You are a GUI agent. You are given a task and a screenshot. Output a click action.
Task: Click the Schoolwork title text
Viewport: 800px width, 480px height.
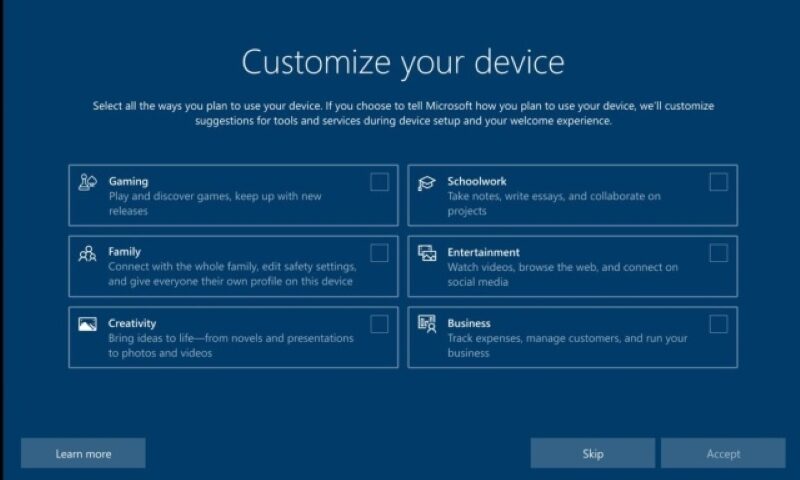point(477,181)
